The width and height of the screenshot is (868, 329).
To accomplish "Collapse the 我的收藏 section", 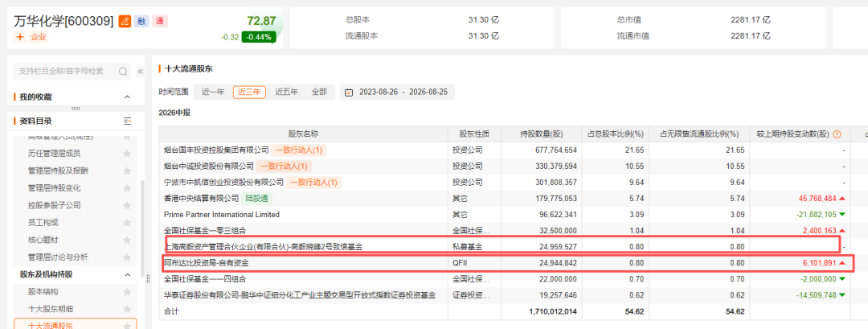I will (127, 97).
